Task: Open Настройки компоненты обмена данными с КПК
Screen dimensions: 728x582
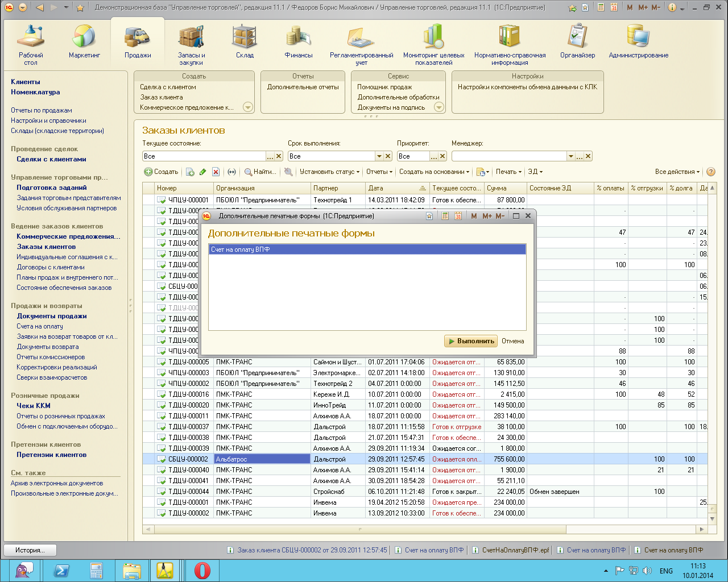Action: pyautogui.click(x=528, y=87)
